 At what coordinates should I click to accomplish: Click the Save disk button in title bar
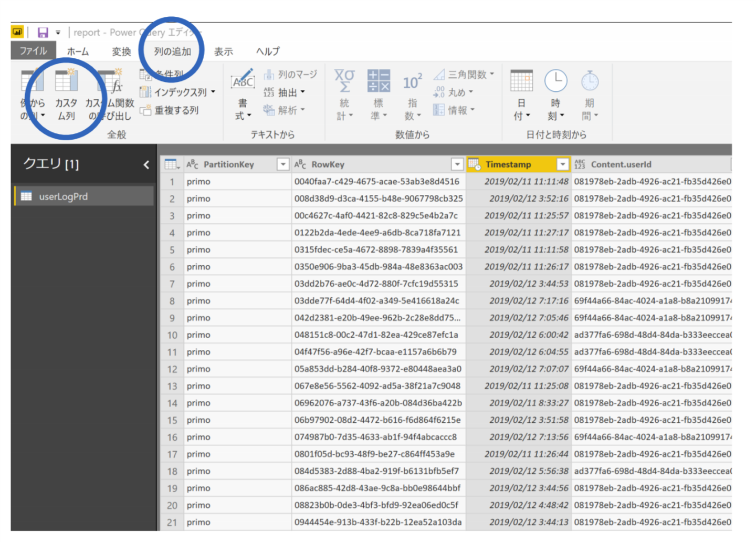pos(42,32)
